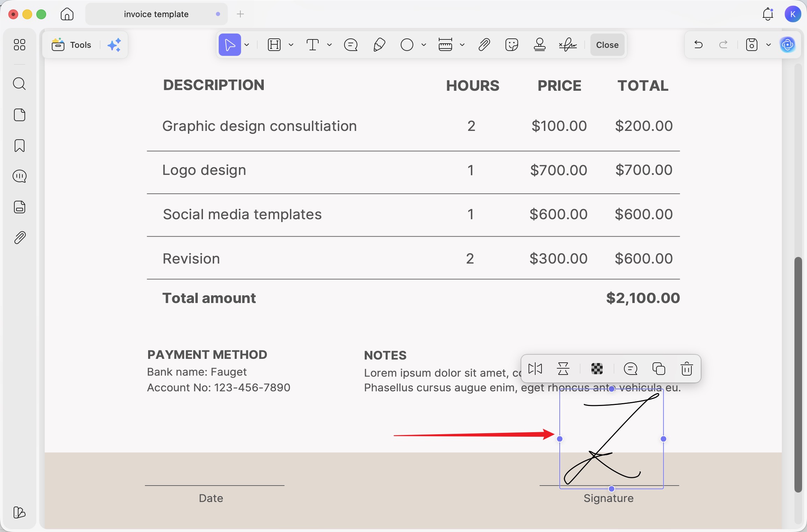This screenshot has height=532, width=807.
Task: Select the signature tool
Action: tap(568, 45)
